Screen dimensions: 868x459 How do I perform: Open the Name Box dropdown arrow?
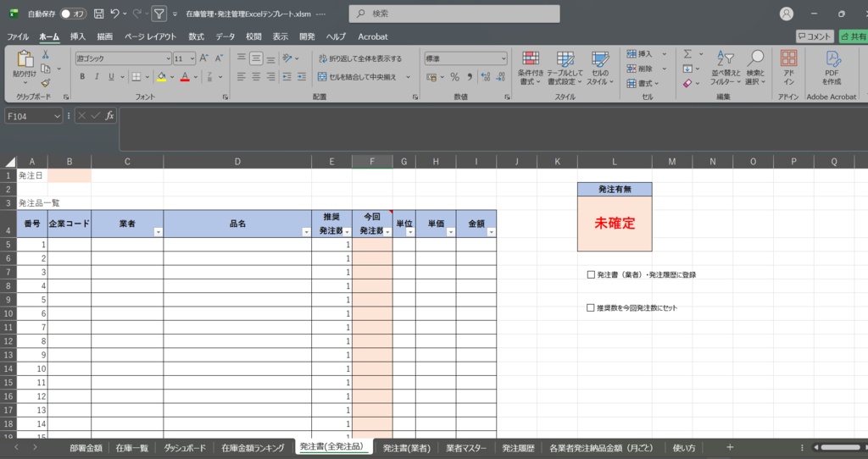(x=57, y=116)
